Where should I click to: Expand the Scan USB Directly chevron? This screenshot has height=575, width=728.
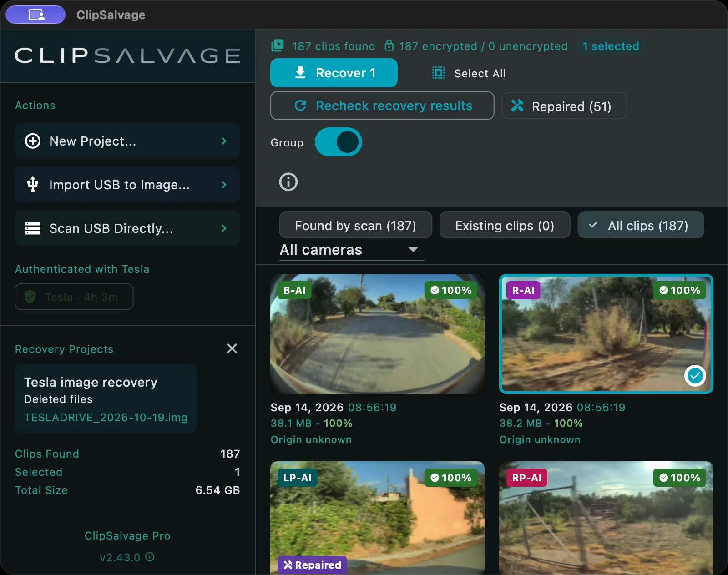coord(224,228)
